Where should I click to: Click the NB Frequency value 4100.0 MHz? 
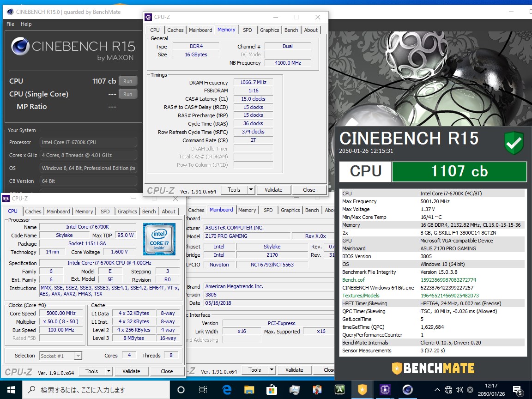(x=288, y=63)
